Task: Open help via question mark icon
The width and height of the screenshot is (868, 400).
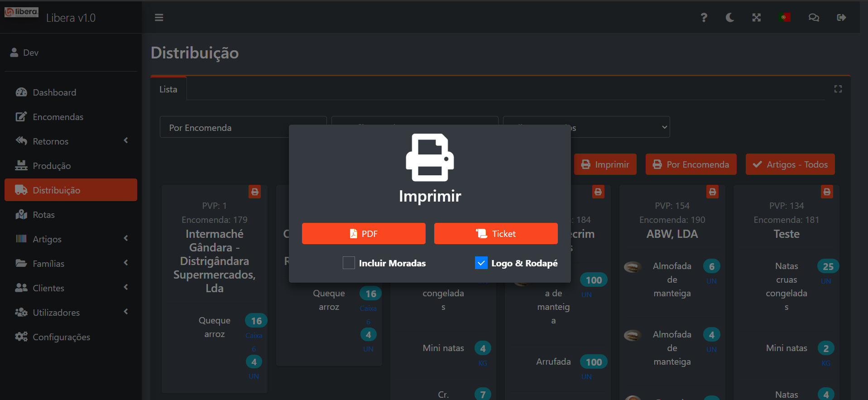Action: point(704,18)
